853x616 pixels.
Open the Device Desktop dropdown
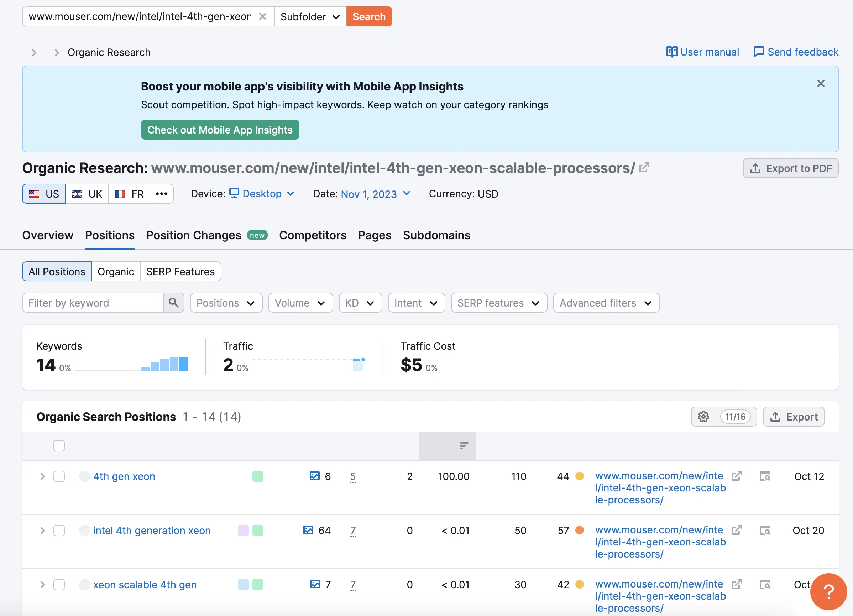(x=262, y=194)
